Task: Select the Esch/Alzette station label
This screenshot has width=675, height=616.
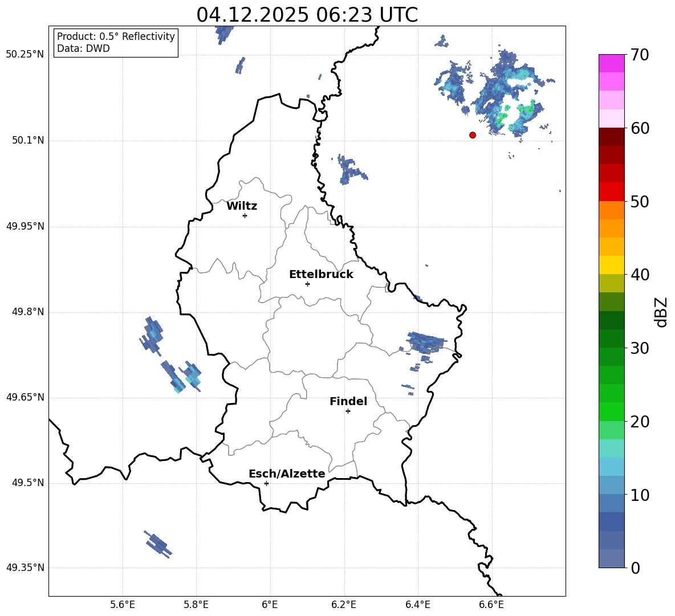Action: [x=287, y=474]
